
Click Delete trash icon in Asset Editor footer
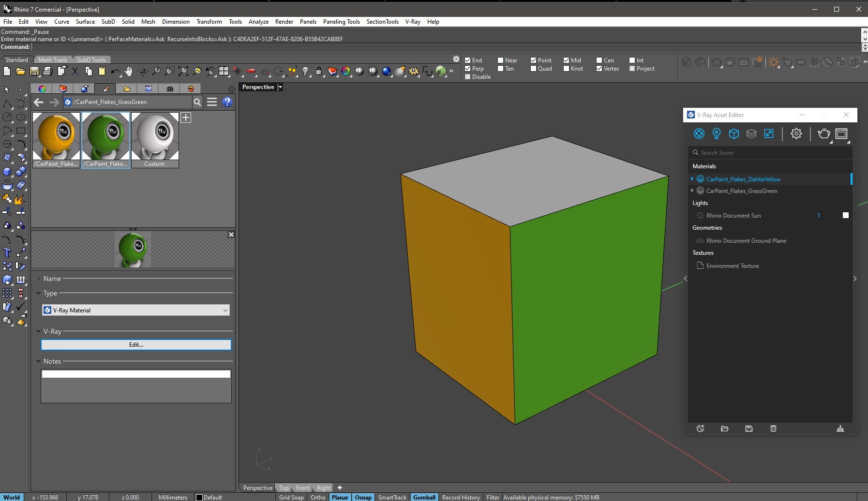pos(773,428)
